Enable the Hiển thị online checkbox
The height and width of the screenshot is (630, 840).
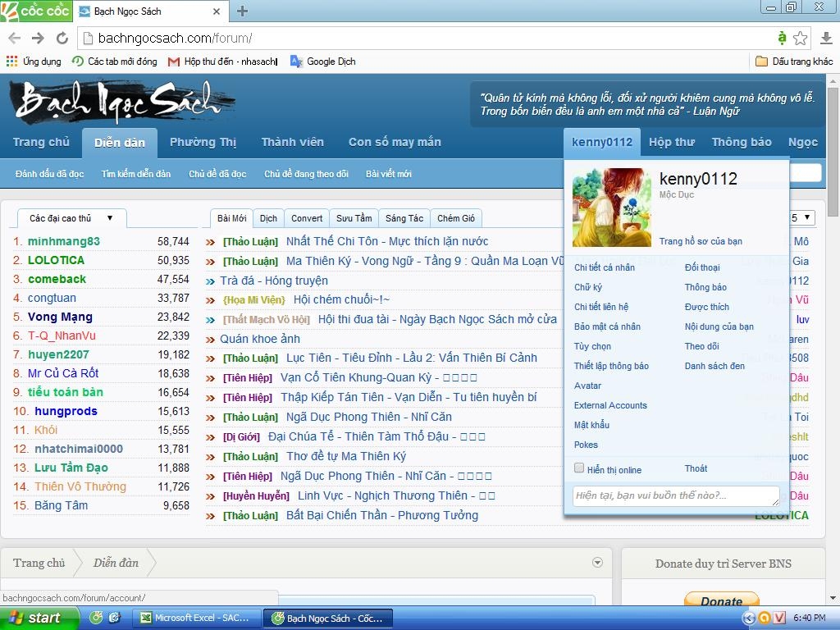coord(579,468)
